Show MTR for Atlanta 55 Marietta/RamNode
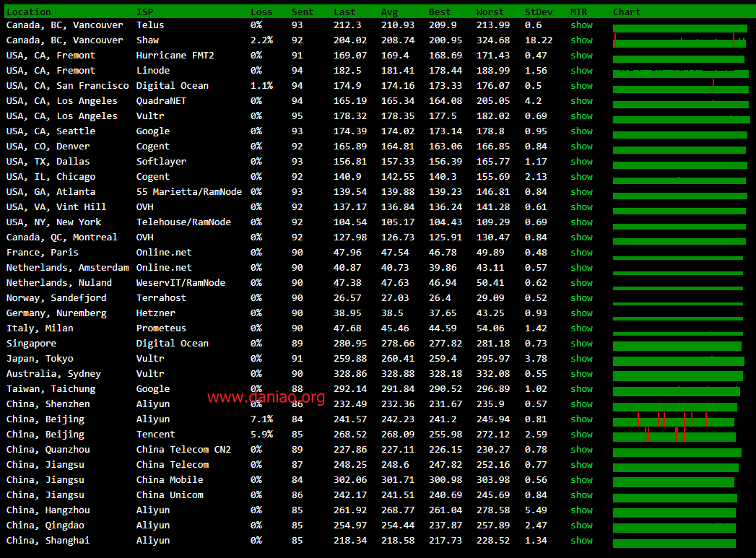 click(581, 192)
